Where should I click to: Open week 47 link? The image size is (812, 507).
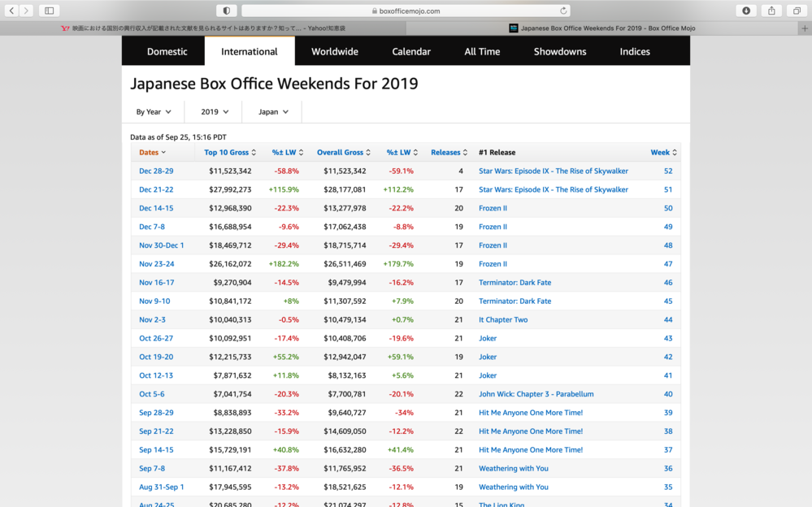668,264
